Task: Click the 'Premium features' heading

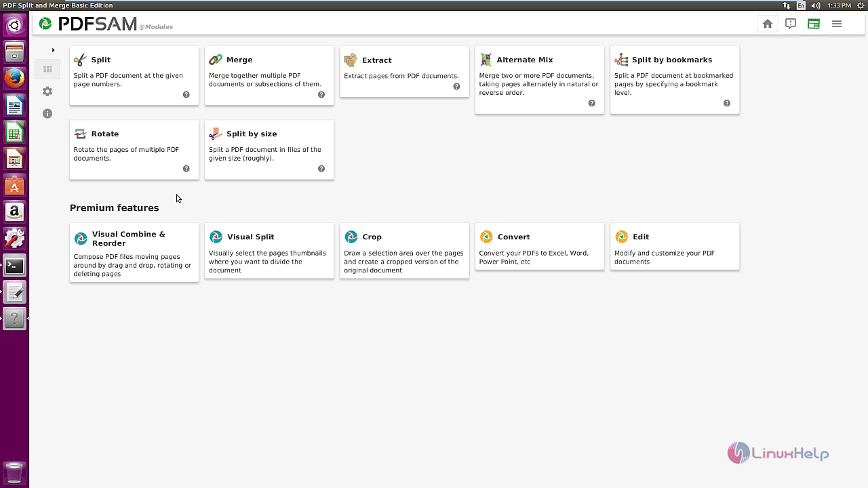Action: pos(114,207)
